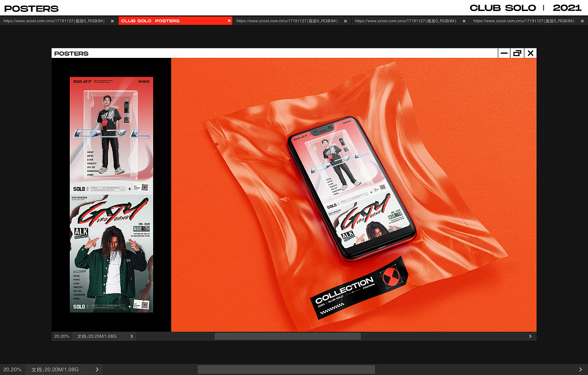Click the CLUB SOLO header title
This screenshot has height=375, width=588.
click(503, 8)
